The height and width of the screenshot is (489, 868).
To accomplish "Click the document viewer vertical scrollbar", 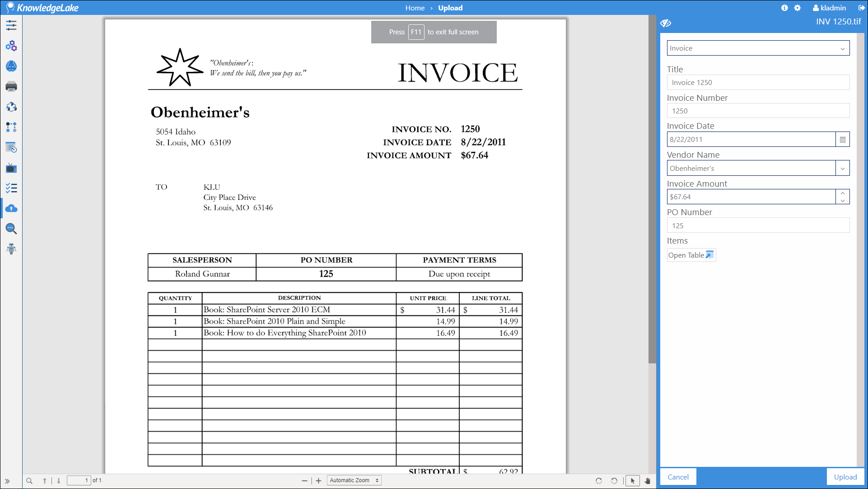I will [652, 190].
